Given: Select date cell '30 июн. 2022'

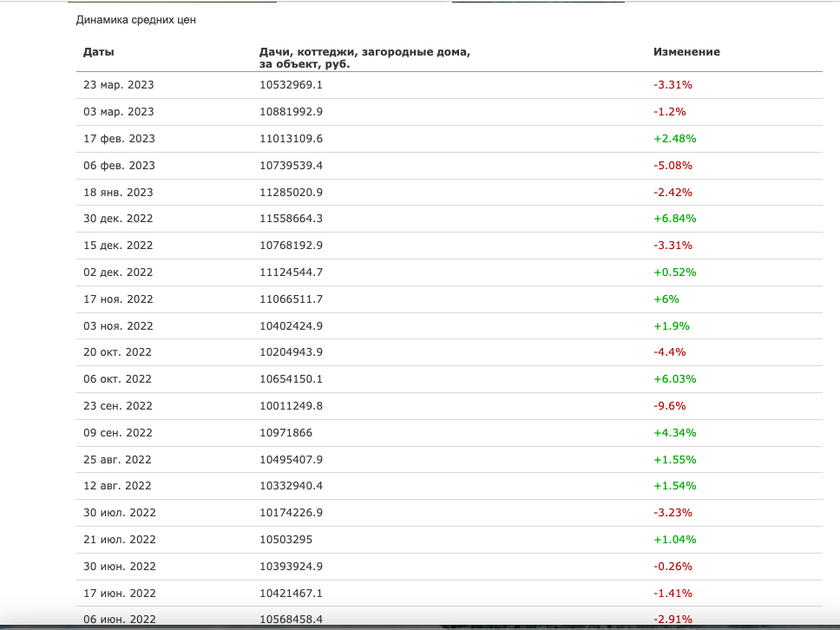Looking at the screenshot, I should click(120, 566).
